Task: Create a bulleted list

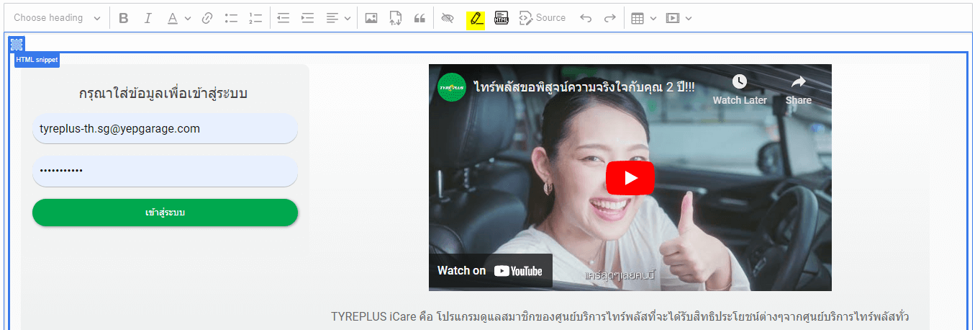Action: [231, 18]
